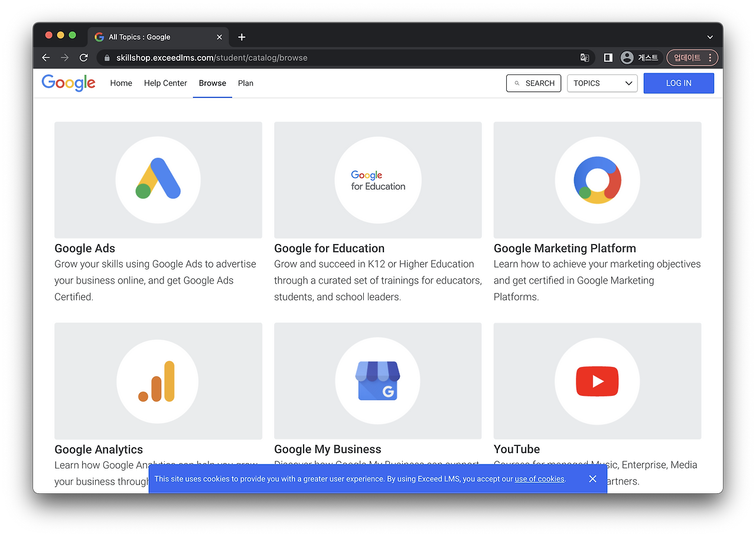Click the browser forward arrow
This screenshot has width=756, height=537.
pyautogui.click(x=64, y=57)
